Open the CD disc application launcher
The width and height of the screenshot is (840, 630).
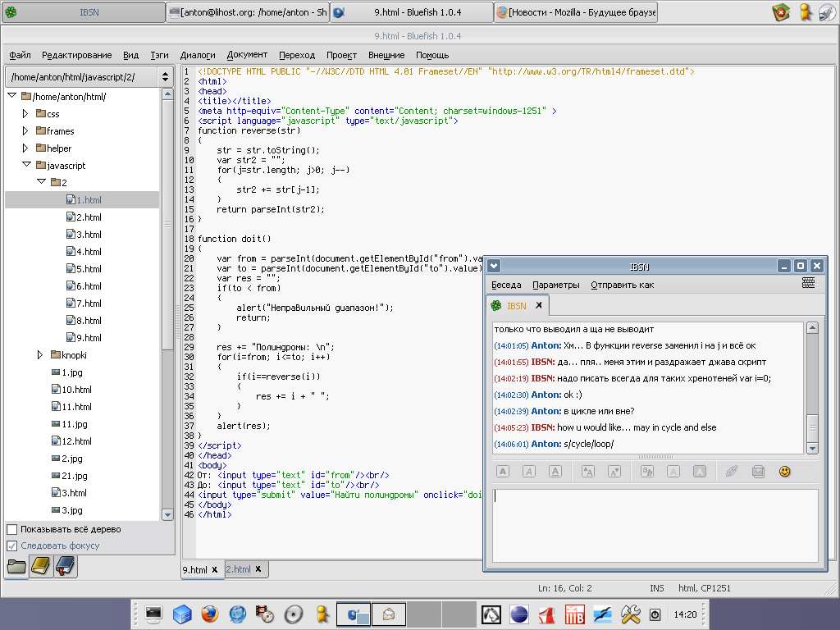294,614
